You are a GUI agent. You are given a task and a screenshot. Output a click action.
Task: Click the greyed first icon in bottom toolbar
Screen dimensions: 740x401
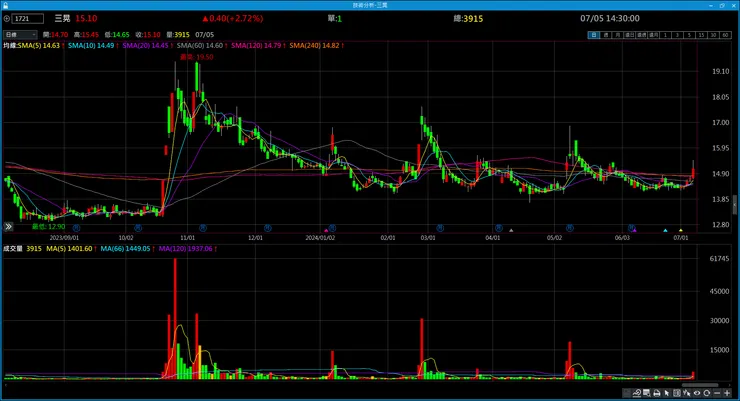[626, 393]
